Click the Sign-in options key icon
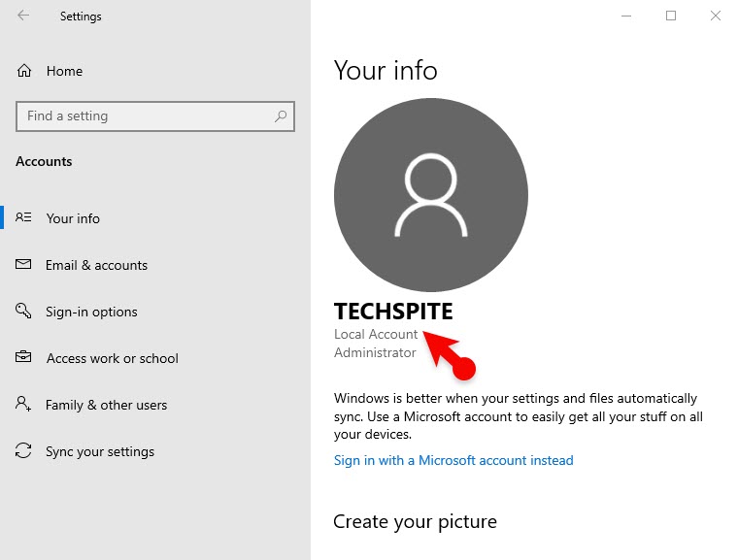This screenshot has height=560, width=738. point(24,312)
